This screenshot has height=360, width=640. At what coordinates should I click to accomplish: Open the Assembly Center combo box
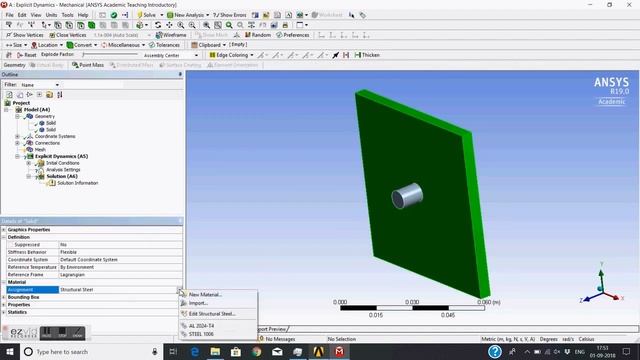click(x=171, y=55)
